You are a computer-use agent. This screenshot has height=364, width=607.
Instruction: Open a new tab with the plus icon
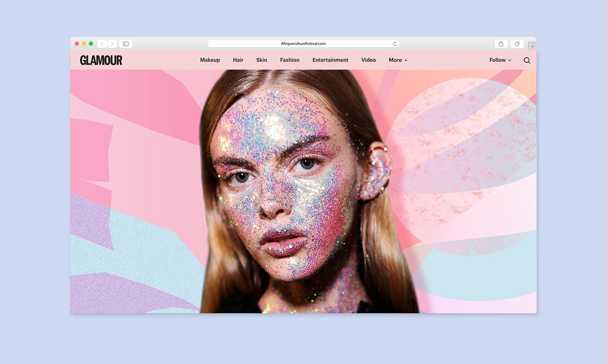(x=532, y=46)
